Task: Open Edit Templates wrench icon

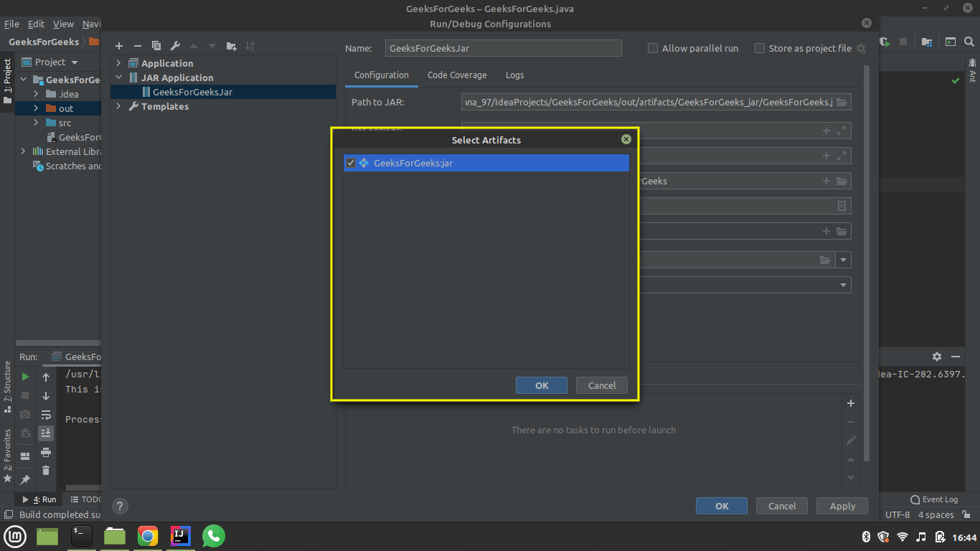Action: (175, 46)
